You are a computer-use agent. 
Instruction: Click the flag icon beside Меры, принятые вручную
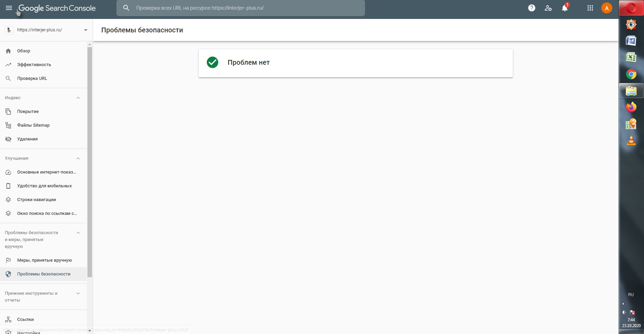(x=8, y=260)
